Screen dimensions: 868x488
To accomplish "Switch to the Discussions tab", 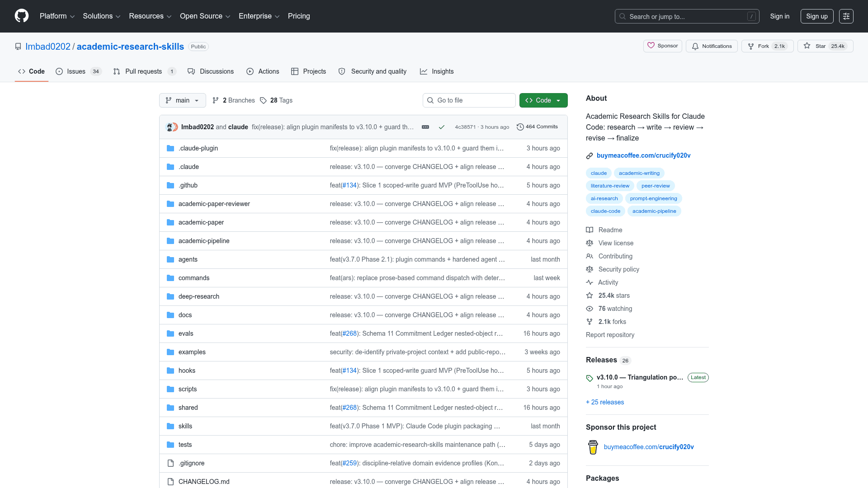I will click(x=211, y=71).
